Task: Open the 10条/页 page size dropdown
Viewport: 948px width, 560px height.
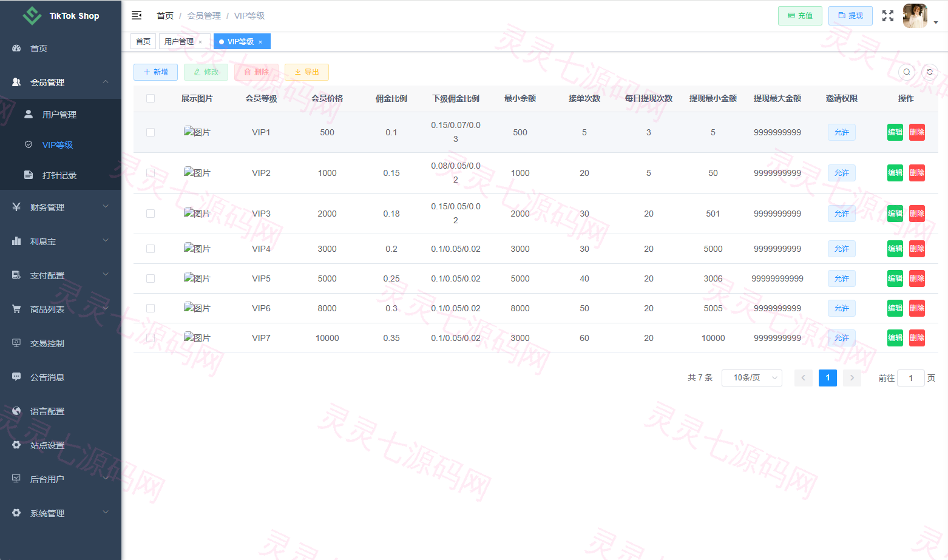Action: [752, 378]
